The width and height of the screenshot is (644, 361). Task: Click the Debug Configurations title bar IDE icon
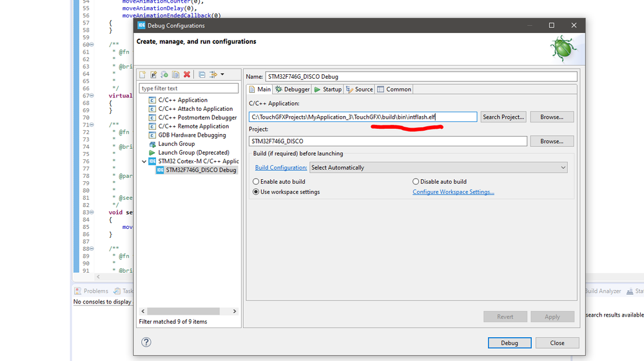(x=141, y=25)
